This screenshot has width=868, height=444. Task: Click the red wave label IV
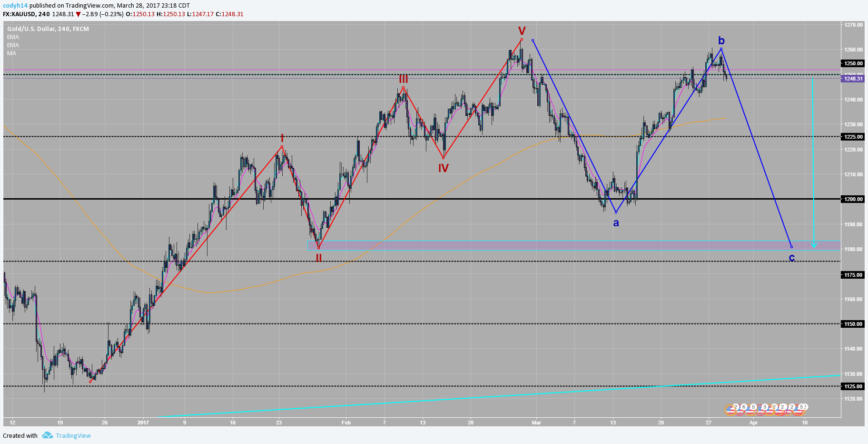tap(443, 168)
